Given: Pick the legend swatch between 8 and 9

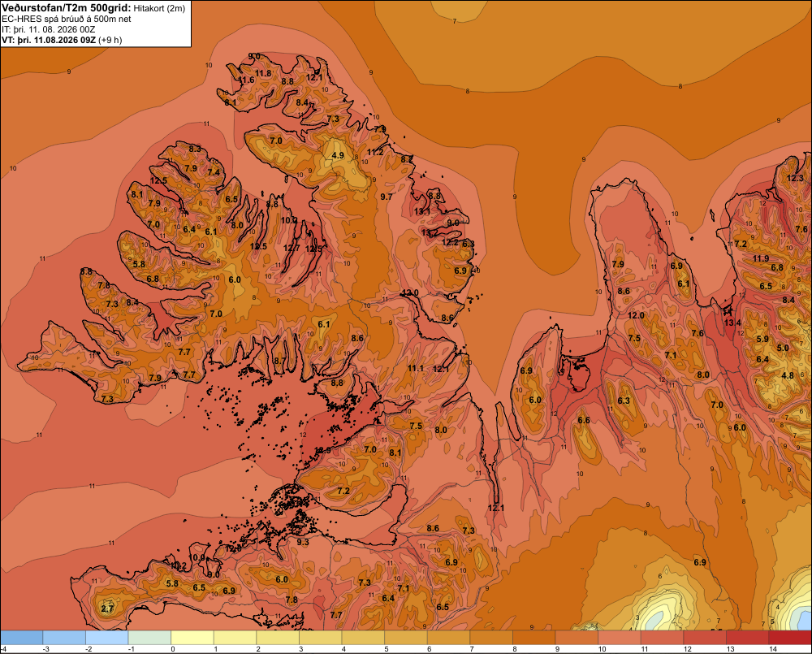Looking at the screenshot, I should coord(534,638).
